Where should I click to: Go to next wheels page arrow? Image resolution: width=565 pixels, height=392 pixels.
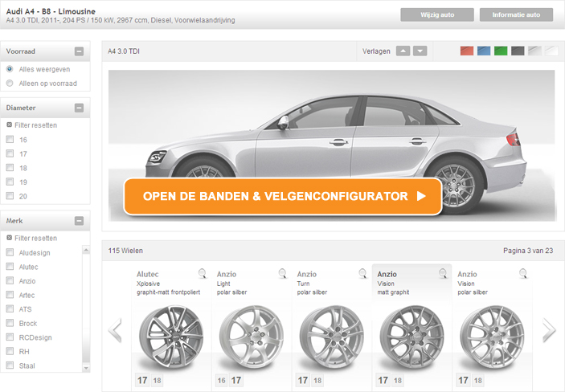[549, 329]
